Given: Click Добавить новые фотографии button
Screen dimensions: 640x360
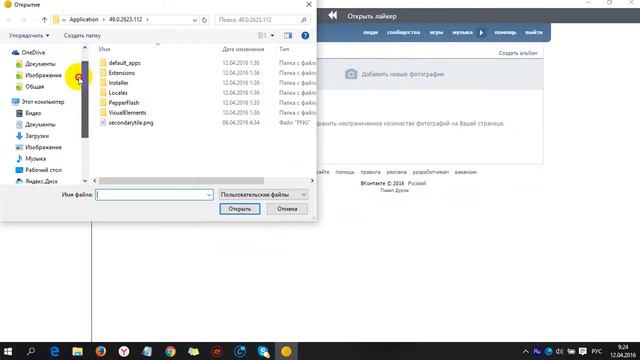Looking at the screenshot, I should point(394,74).
